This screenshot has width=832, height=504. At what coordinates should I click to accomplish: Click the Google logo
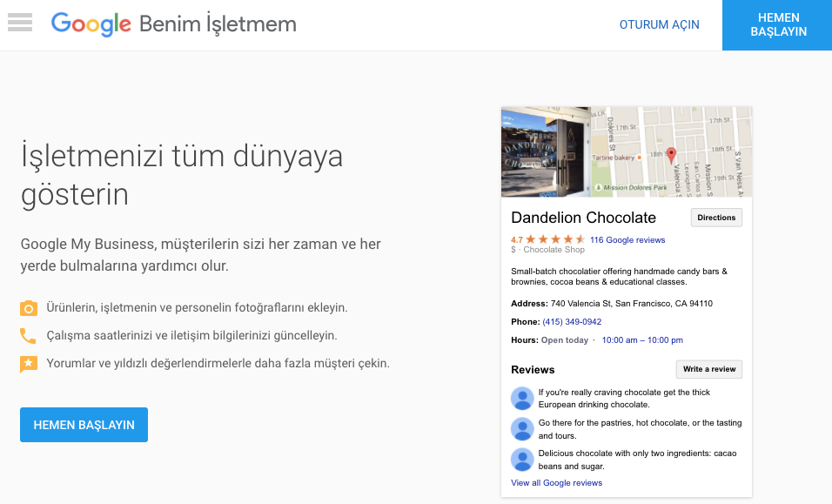pyautogui.click(x=91, y=24)
